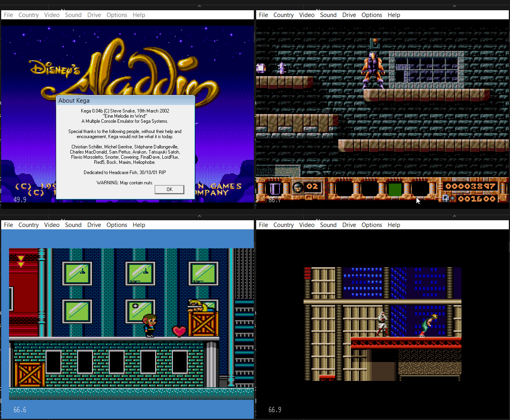Click the About Kega dialog title
This screenshot has height=420, width=510.
[x=74, y=101]
